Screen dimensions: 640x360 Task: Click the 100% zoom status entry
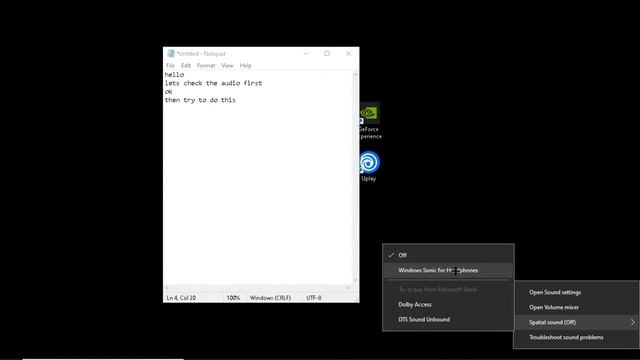tap(233, 298)
